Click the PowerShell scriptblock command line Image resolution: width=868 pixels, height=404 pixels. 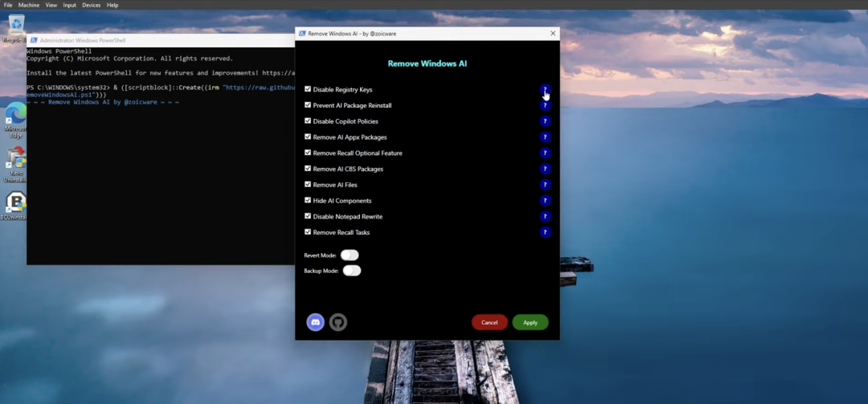tap(161, 92)
